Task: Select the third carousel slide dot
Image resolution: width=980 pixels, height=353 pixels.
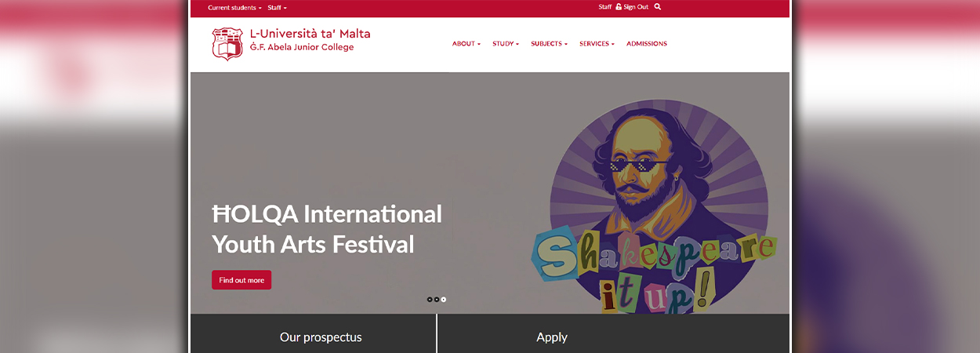Action: click(444, 300)
